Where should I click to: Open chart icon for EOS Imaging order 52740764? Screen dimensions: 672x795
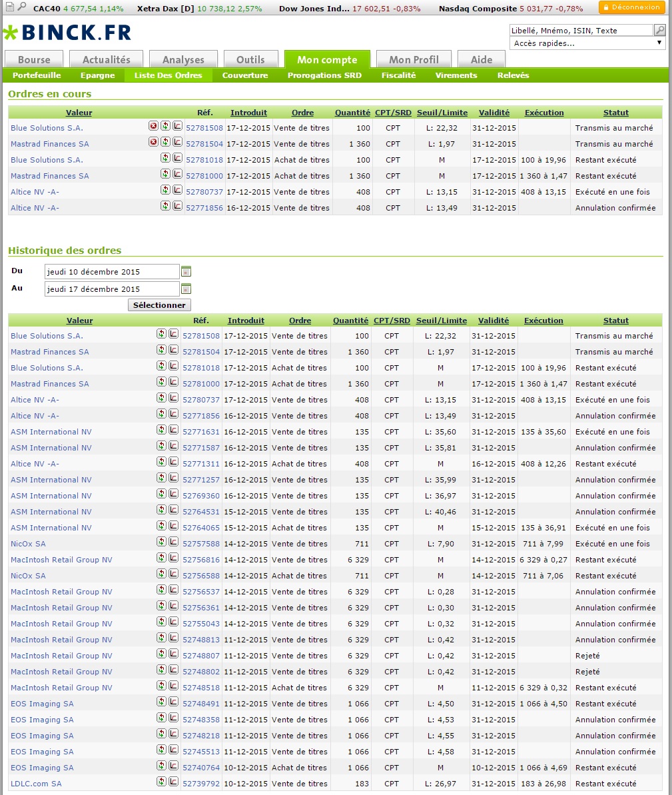click(173, 766)
